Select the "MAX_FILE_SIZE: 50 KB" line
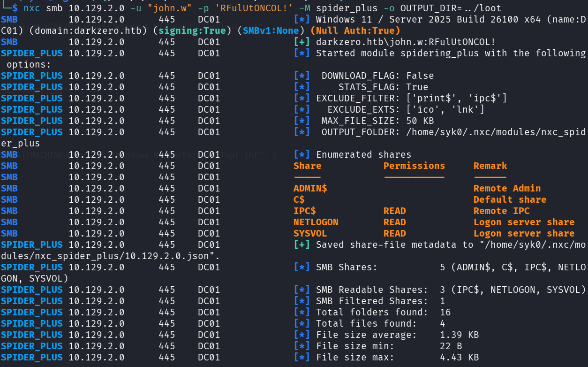The image size is (588, 367). pyautogui.click(x=378, y=121)
